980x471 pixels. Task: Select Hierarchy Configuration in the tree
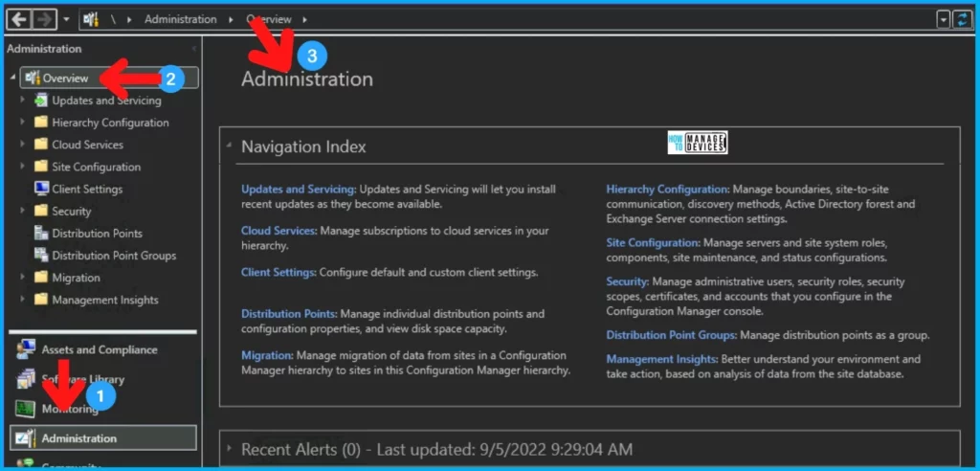111,123
